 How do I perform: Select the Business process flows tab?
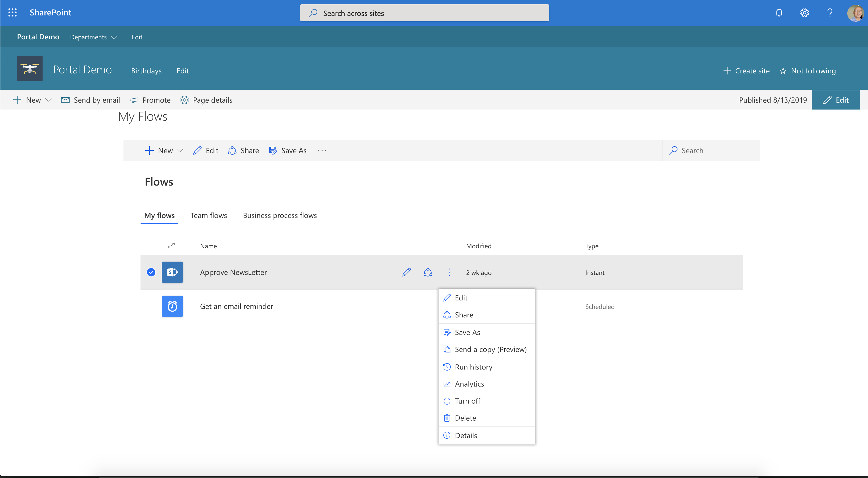point(280,215)
